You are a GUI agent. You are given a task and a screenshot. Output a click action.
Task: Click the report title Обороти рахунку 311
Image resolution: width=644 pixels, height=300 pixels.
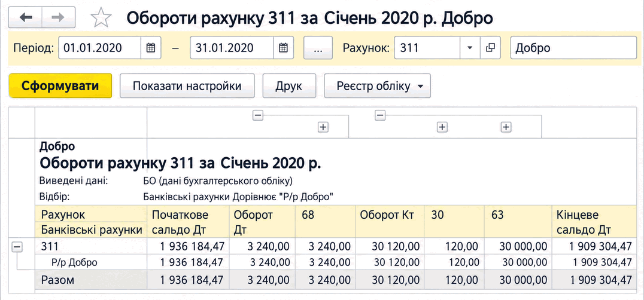pos(180,163)
